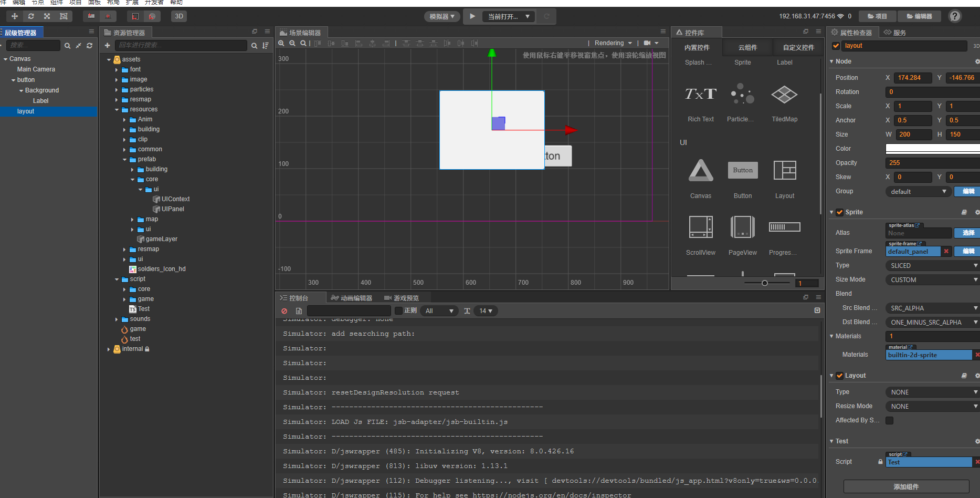Image resolution: width=980 pixels, height=498 pixels.
Task: Clear the console log output
Action: (x=284, y=311)
